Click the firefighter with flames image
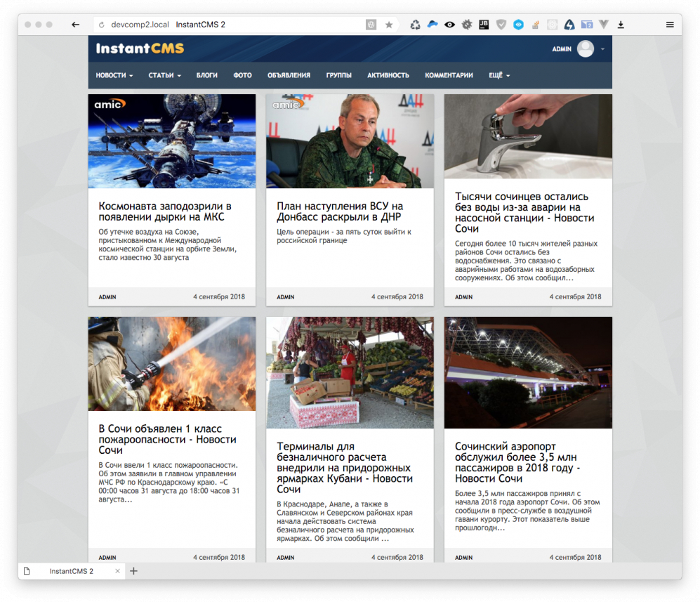Screen dimensions: 700x602 click(172, 364)
